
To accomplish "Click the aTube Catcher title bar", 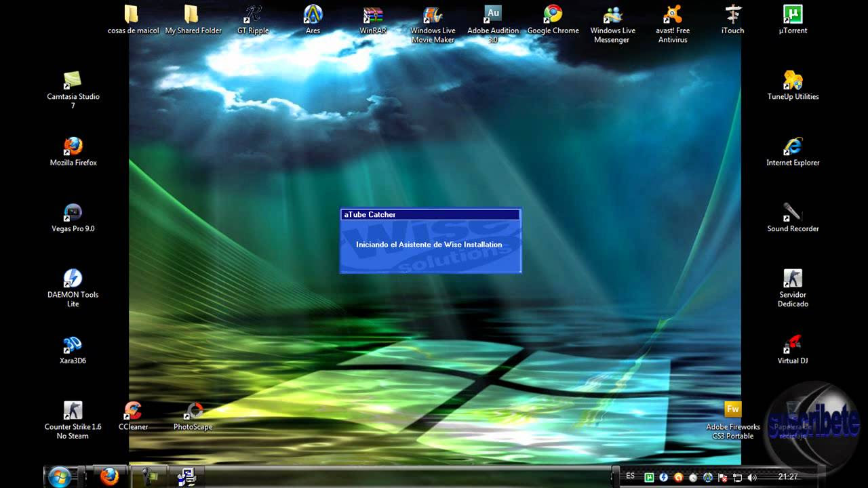I will 431,214.
